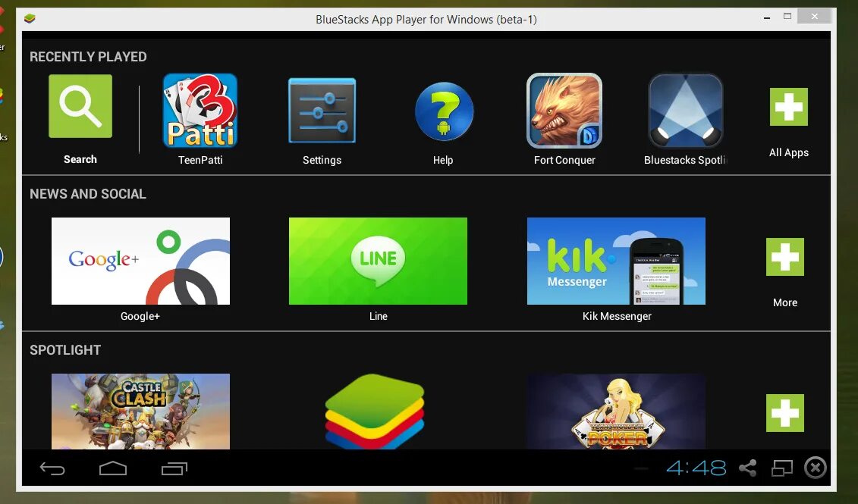
Task: Open Bluestacks Spotlight app icon
Action: point(685,111)
